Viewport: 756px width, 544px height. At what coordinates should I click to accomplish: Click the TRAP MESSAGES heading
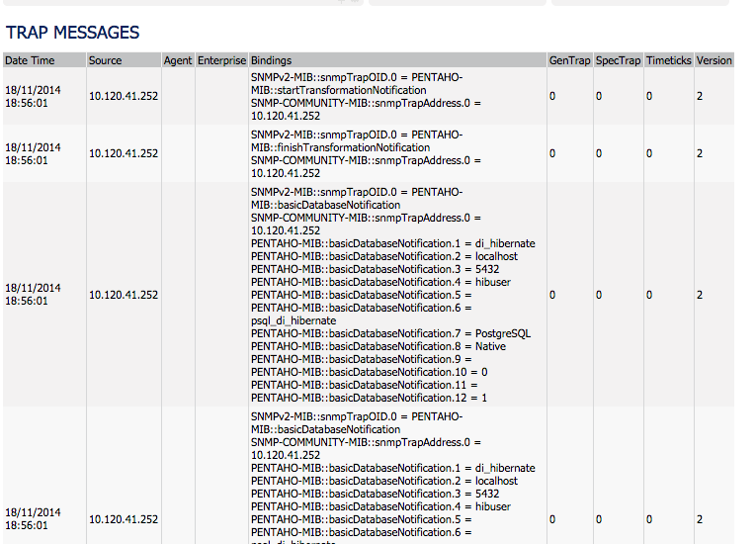click(72, 33)
